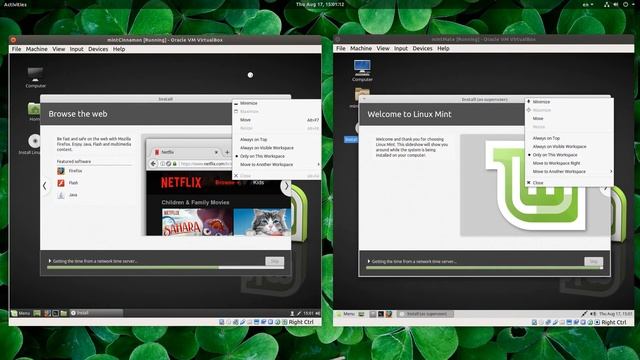This screenshot has height=360, width=640.
Task: Choose Minimize in mintMate context menu
Action: click(569, 102)
